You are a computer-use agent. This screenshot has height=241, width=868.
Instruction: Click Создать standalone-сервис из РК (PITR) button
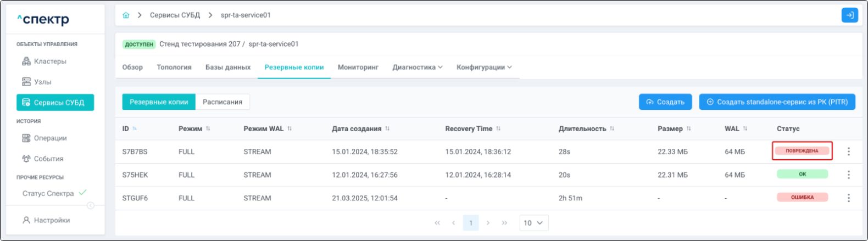point(776,102)
